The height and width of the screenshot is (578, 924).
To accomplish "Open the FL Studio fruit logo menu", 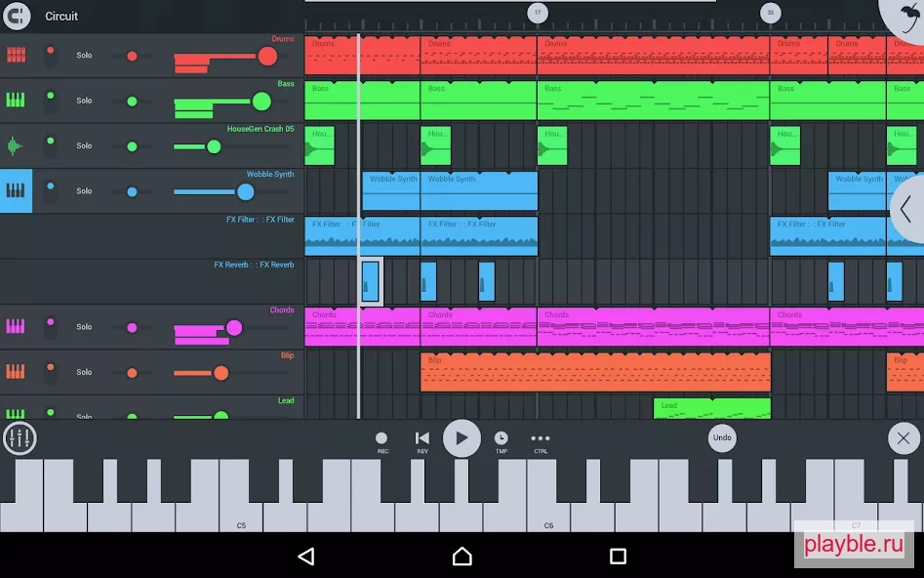I will [x=907, y=17].
